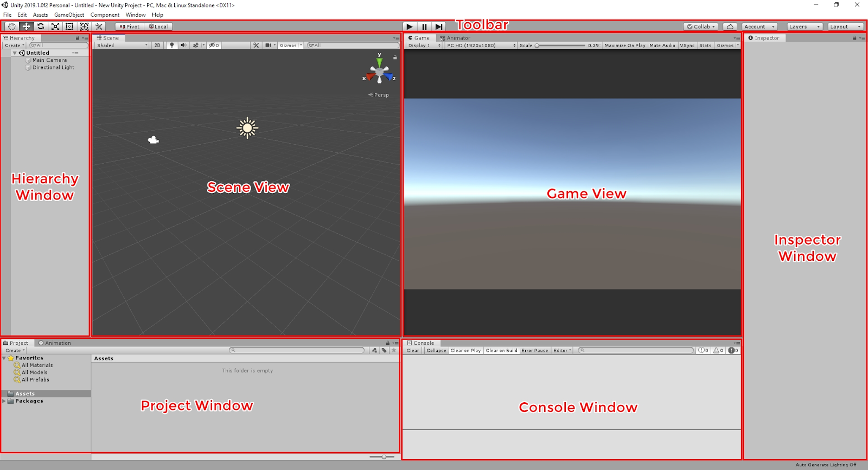The image size is (868, 470).
Task: Click the Game view Scale slider
Action: click(560, 46)
